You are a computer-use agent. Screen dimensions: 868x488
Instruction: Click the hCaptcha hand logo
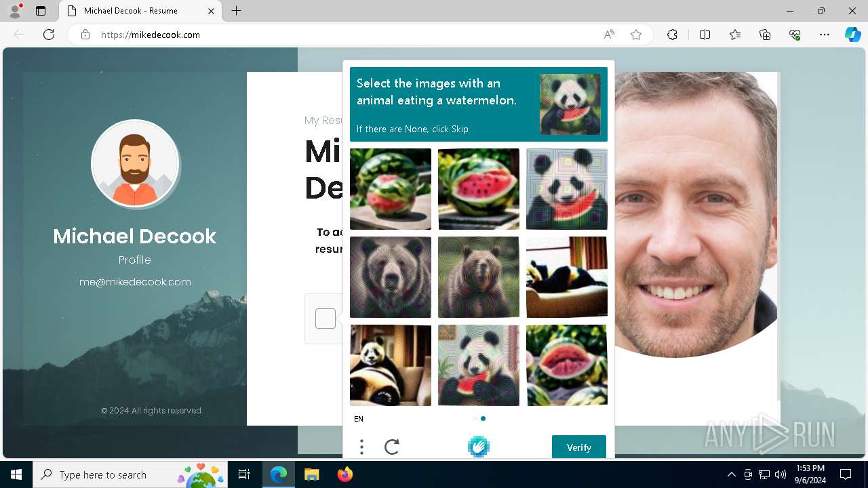tap(479, 447)
